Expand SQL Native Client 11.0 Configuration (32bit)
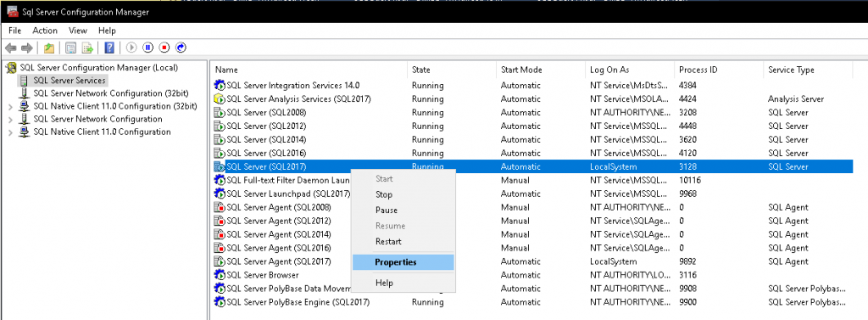 click(10, 106)
